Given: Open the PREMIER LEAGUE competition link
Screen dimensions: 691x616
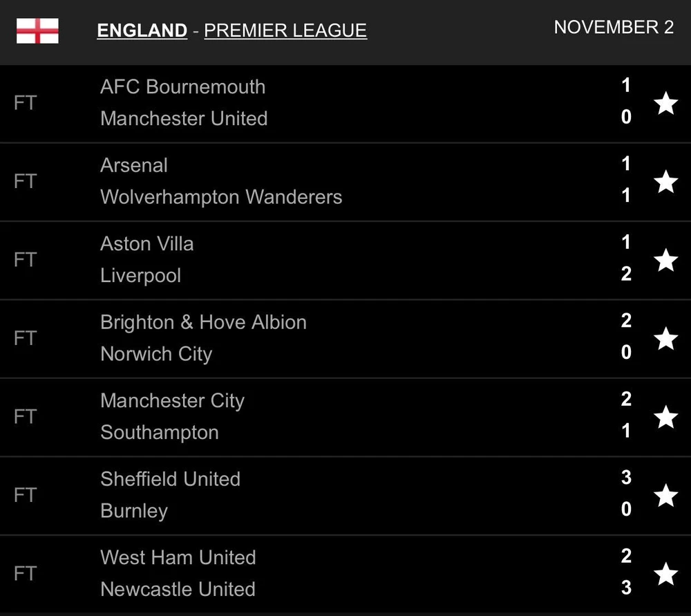Looking at the screenshot, I should 285,31.
